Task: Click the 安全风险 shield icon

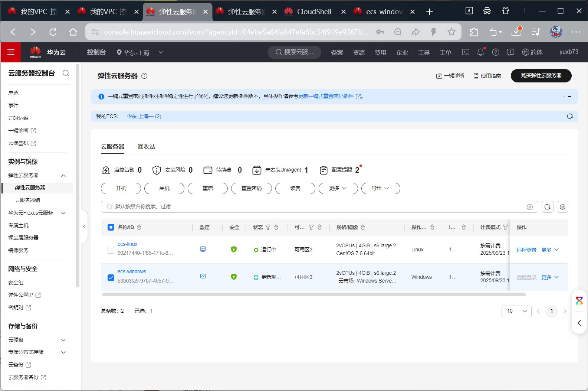Action: pos(157,170)
